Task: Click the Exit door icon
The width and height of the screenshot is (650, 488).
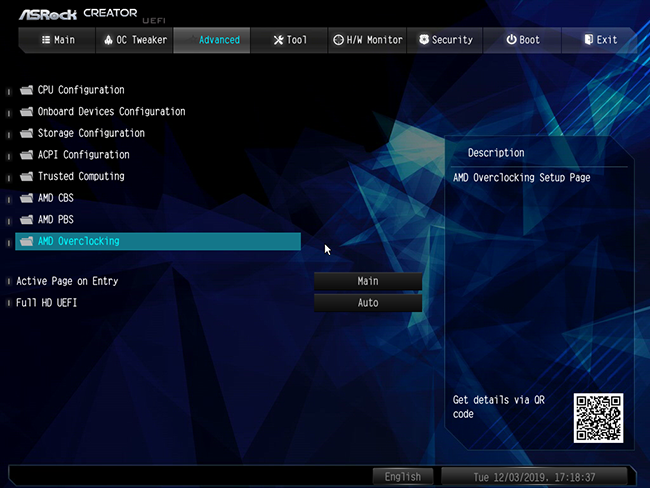Action: pyautogui.click(x=588, y=39)
